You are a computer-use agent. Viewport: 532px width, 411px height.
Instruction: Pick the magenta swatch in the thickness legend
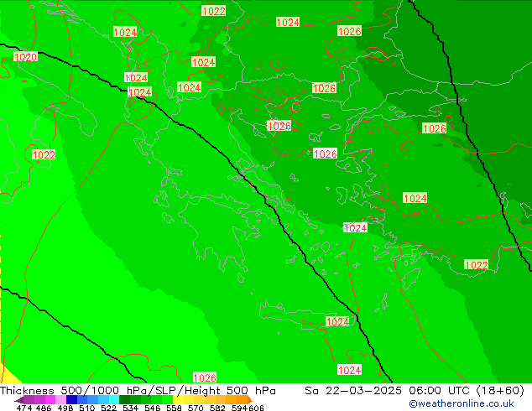tap(50, 400)
